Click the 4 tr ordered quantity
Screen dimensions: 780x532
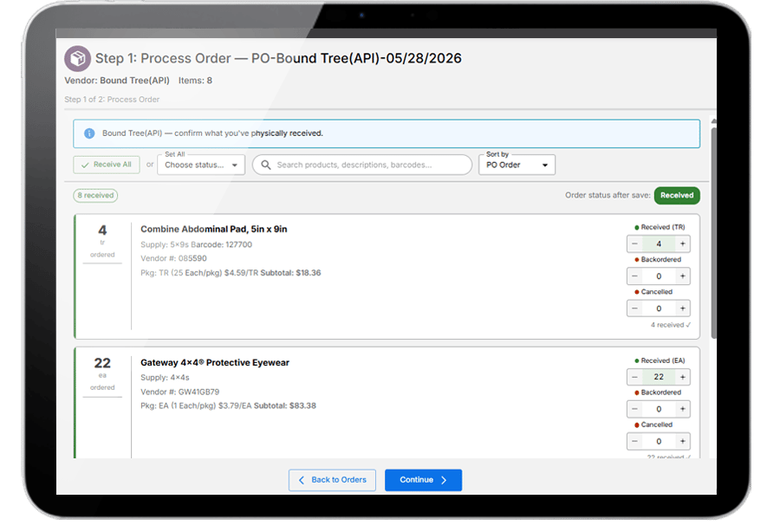tap(102, 241)
